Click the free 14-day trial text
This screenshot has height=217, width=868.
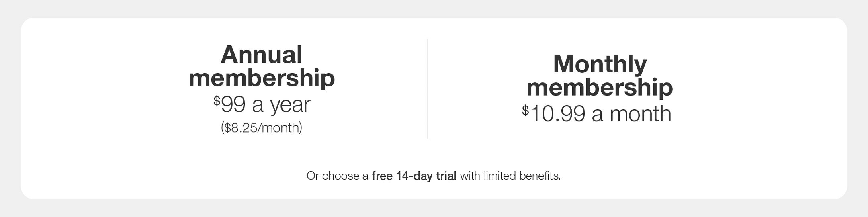414,176
